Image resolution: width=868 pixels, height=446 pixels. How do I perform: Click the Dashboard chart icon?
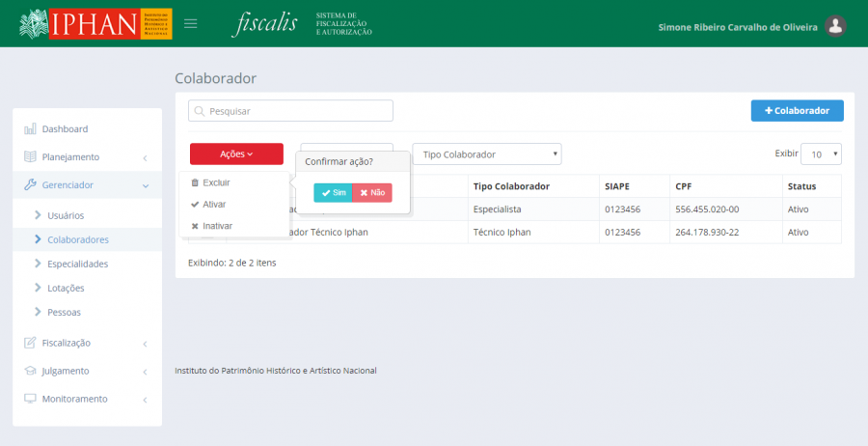click(30, 128)
